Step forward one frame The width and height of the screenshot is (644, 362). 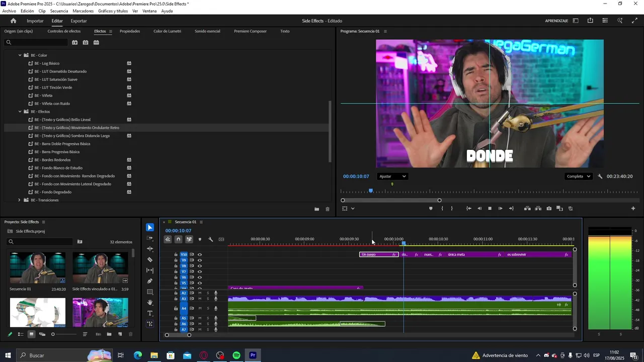tap(500, 208)
